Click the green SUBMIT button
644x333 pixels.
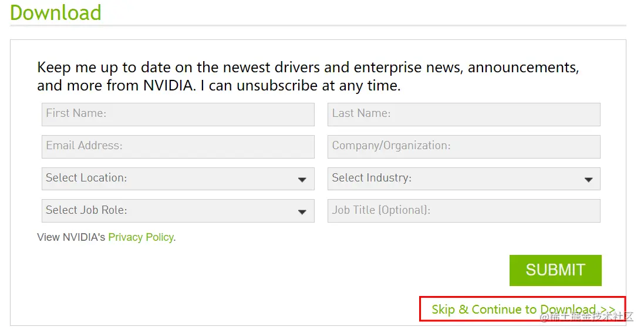555,270
